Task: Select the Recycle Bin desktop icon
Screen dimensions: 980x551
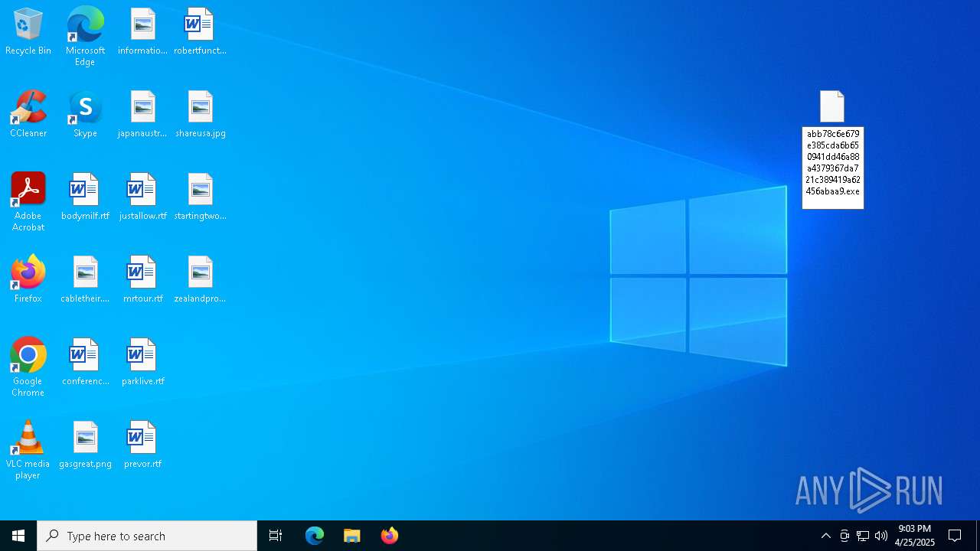Action: 28,32
